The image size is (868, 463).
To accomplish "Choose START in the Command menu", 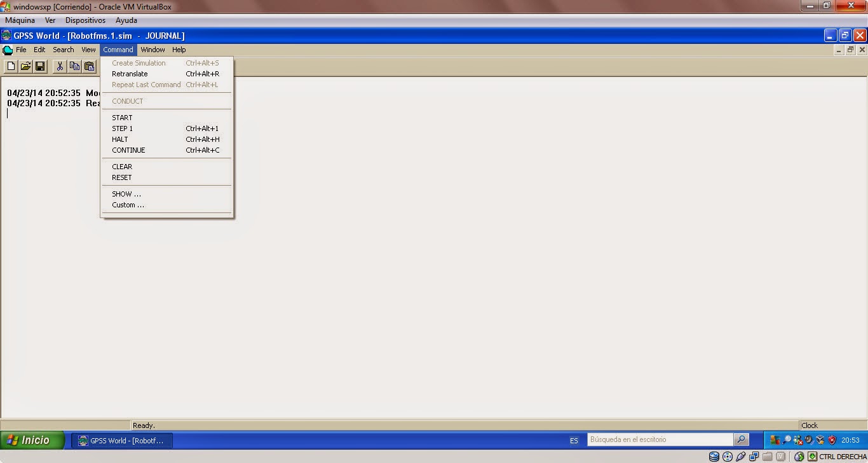I will coord(167,118).
